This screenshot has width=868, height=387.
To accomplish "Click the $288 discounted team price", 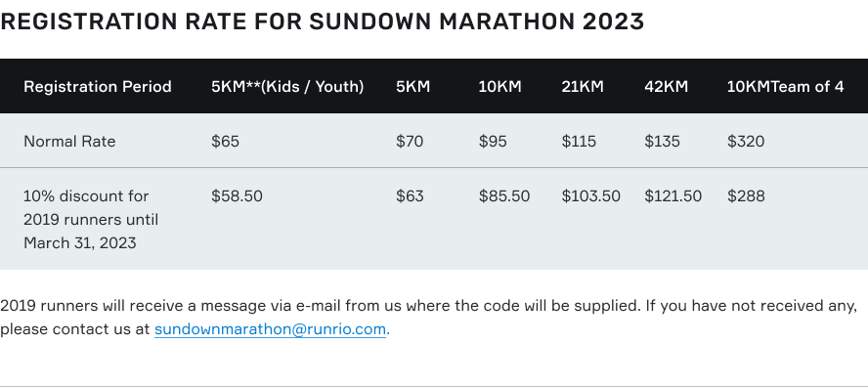I will coord(746,196).
